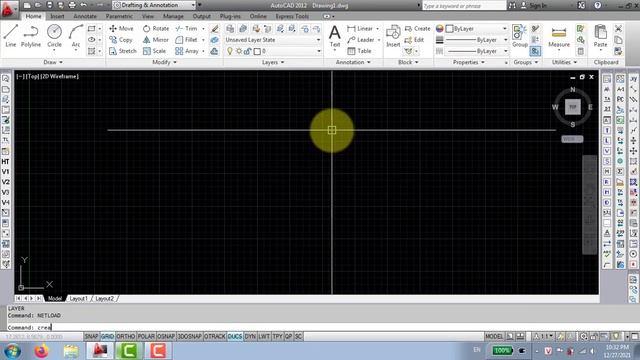This screenshot has width=640, height=360.
Task: Toggle ORTHO mode
Action: [x=125, y=336]
